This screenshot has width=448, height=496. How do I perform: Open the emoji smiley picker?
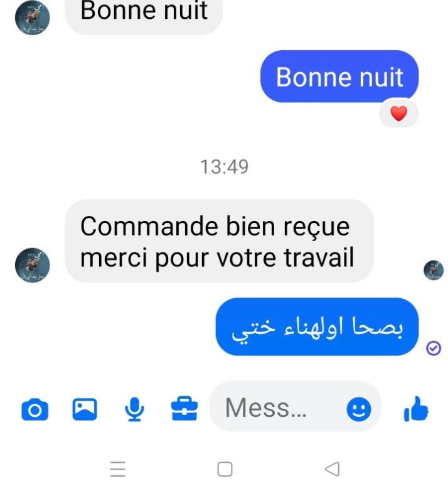358,409
